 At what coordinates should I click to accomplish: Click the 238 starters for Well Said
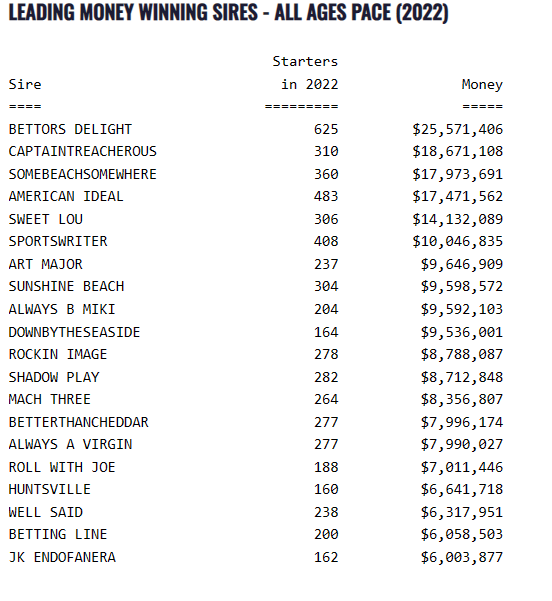point(326,512)
